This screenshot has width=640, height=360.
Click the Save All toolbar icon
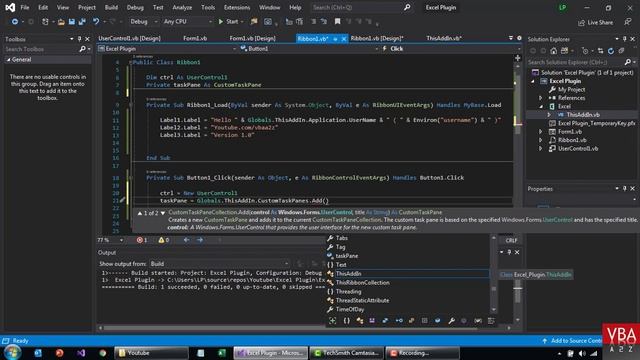82,22
